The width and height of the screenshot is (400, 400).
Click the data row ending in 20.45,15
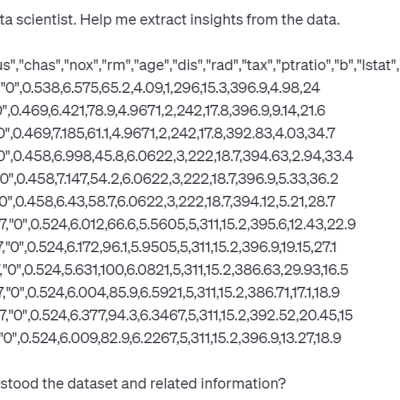(x=176, y=315)
